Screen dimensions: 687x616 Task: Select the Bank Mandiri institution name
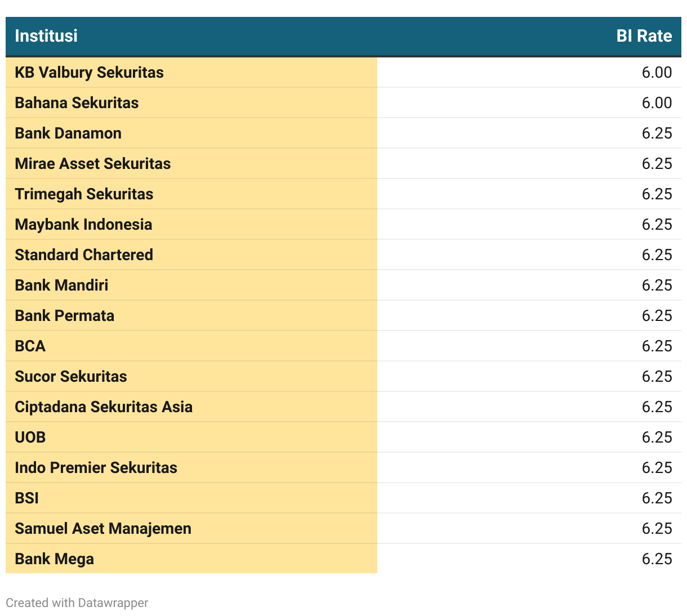61,285
